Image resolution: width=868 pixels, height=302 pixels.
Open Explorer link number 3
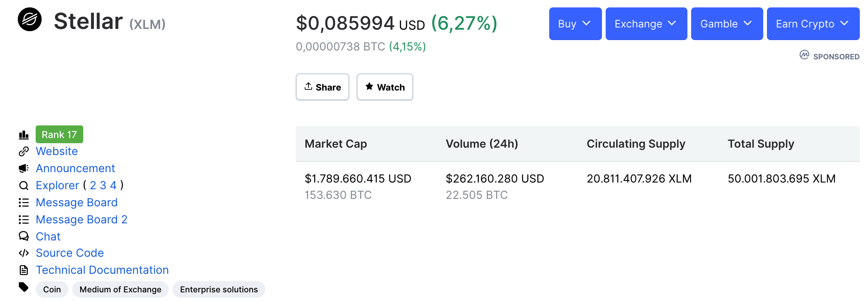103,185
